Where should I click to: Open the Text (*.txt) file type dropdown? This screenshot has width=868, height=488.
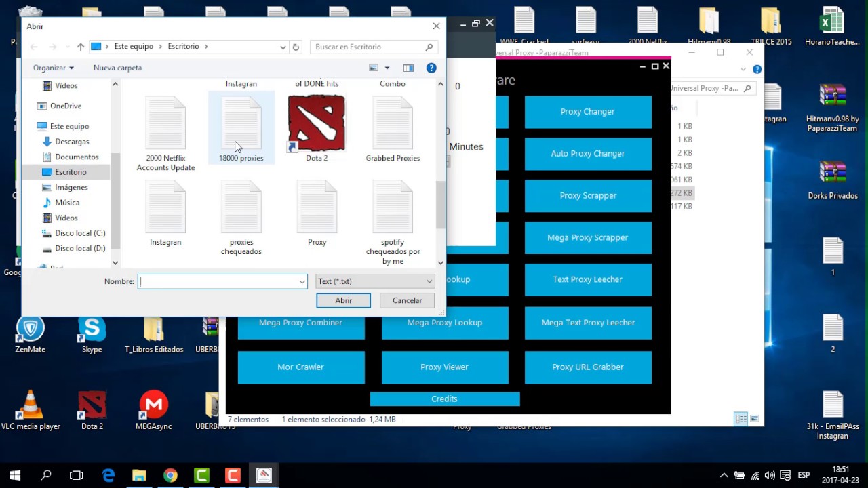pyautogui.click(x=375, y=281)
